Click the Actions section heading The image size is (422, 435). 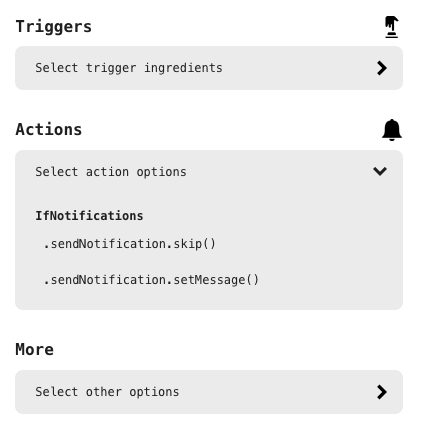point(49,129)
